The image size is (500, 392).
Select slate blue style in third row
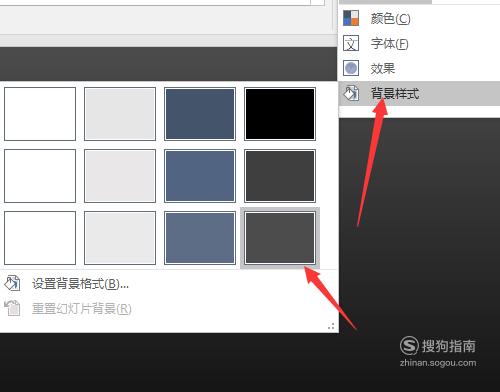pos(200,238)
